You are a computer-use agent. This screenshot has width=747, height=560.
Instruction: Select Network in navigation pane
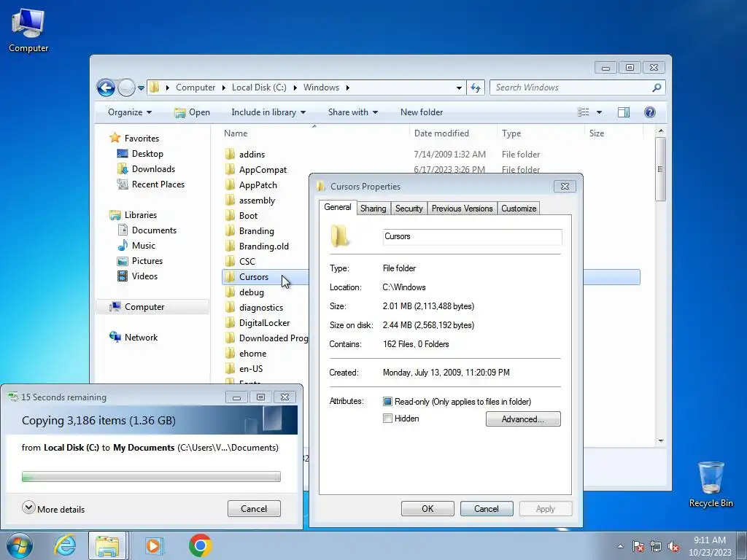141,337
